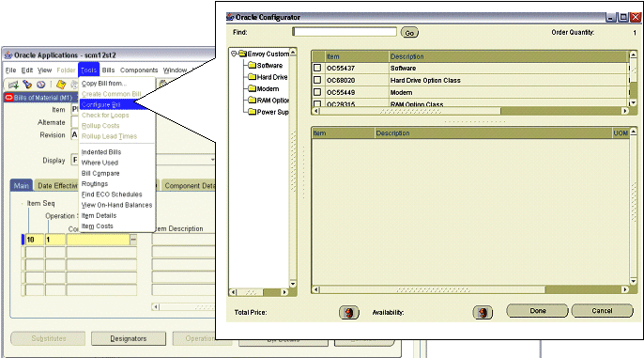Click into the Find search field
Image resolution: width=644 pixels, height=358 pixels.
[x=345, y=32]
